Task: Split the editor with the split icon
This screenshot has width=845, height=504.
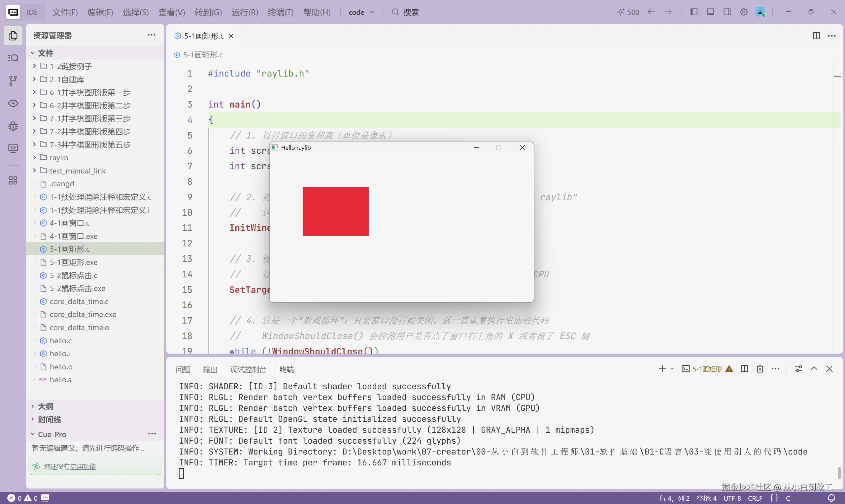Action: [816, 36]
